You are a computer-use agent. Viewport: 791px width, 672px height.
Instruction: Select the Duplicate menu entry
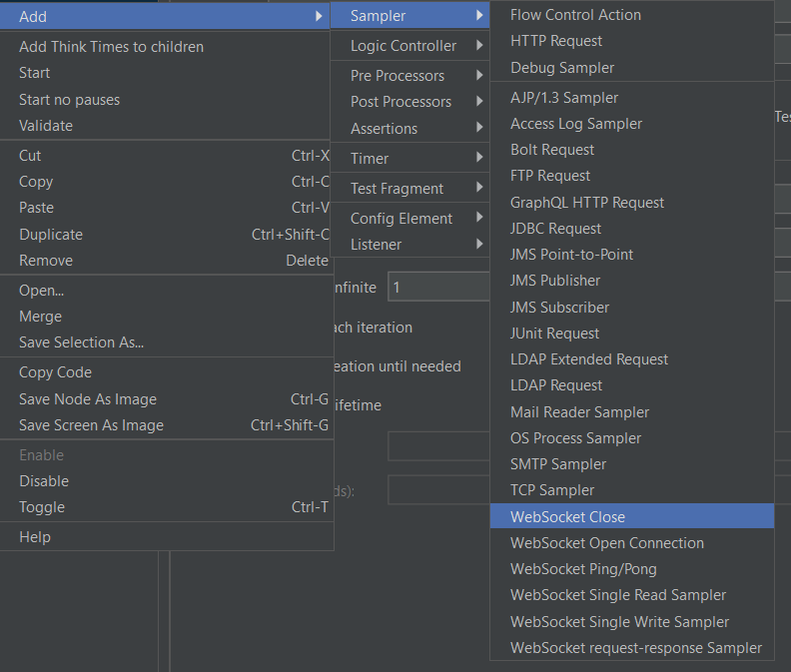tap(51, 235)
